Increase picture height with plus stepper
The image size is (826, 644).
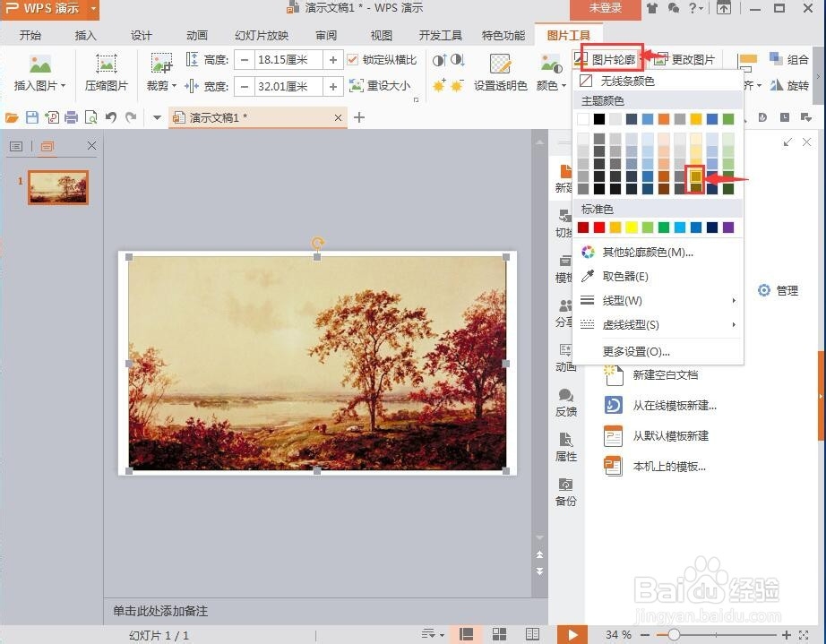(x=333, y=60)
